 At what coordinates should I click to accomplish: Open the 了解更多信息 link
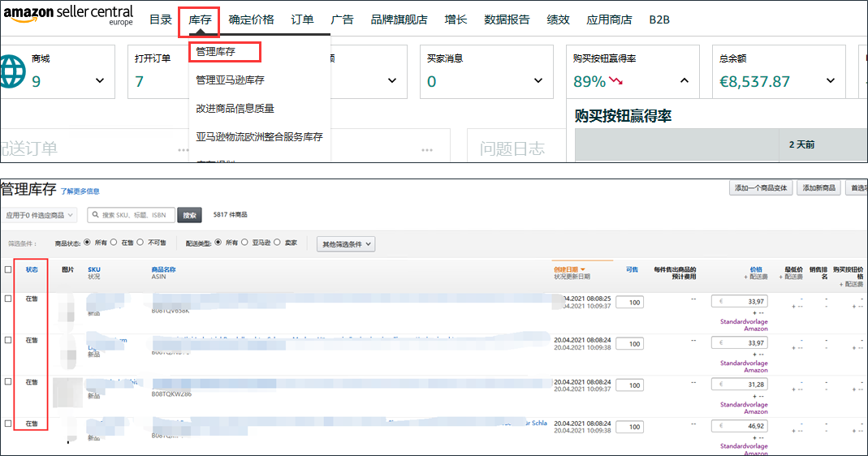click(x=80, y=191)
